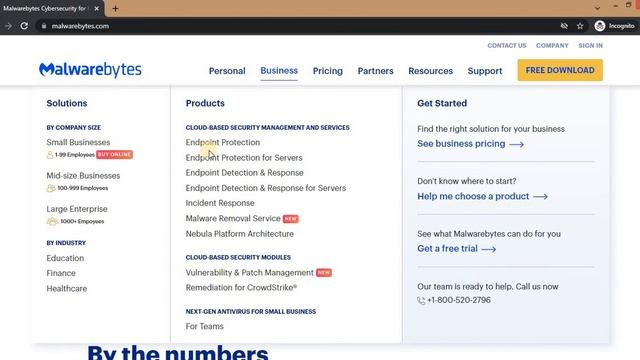
Task: Open Remediation for CrowdStrike link
Action: tap(241, 287)
